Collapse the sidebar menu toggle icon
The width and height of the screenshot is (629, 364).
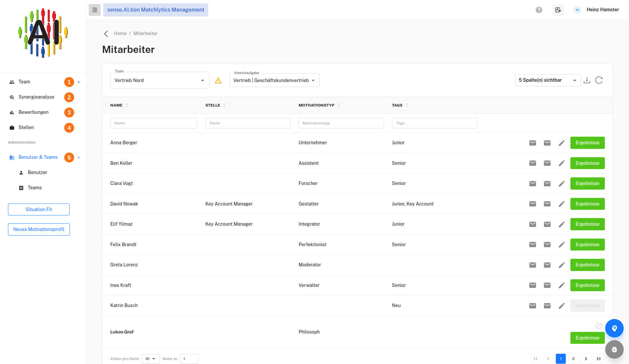(x=95, y=10)
